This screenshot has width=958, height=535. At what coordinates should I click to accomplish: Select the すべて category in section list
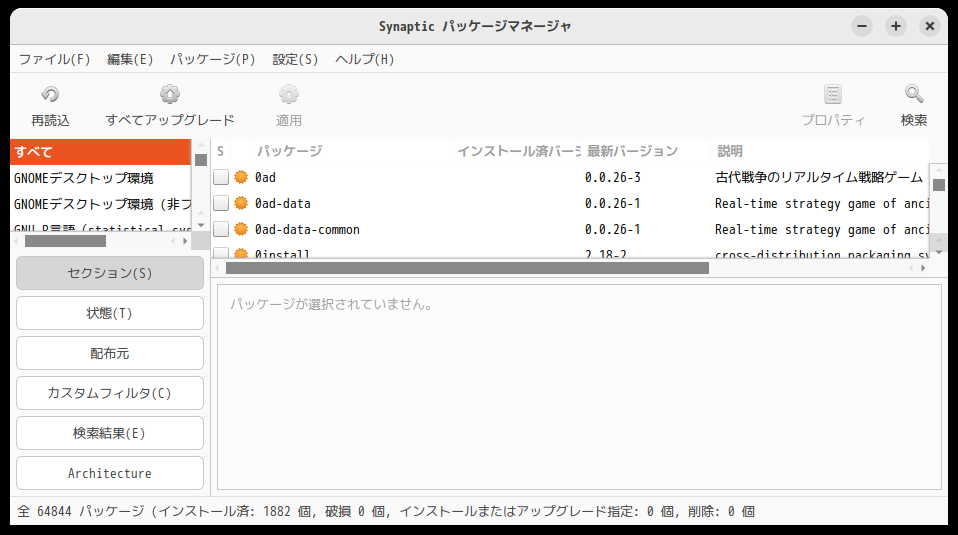pos(100,152)
